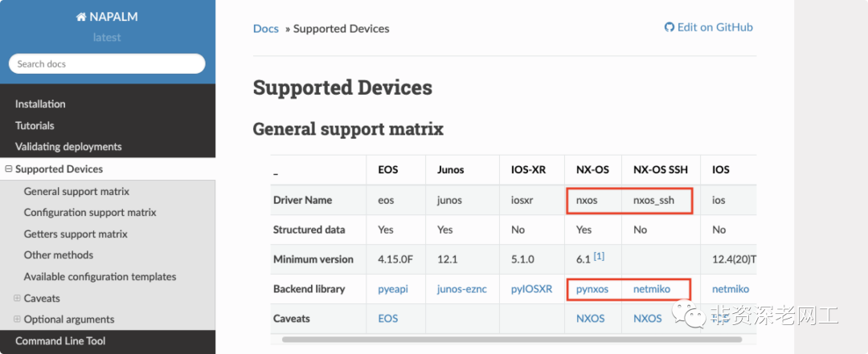Jump to Configuration support matrix section
The height and width of the screenshot is (354, 868).
tap(90, 213)
